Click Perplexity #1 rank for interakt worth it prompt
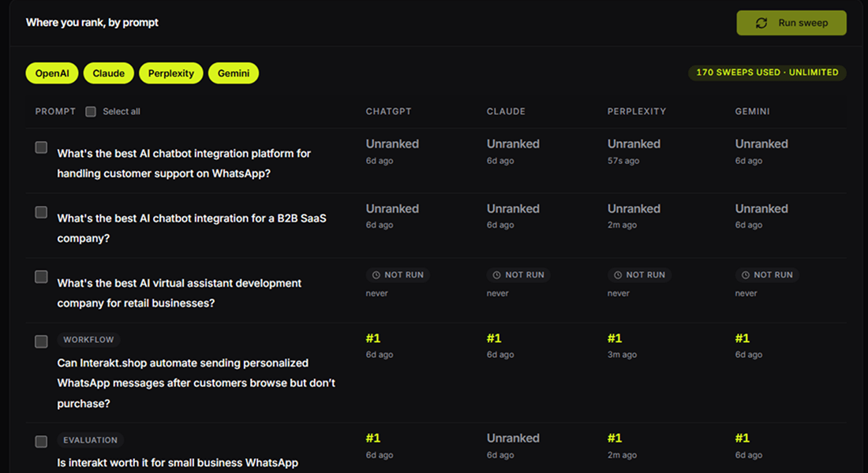868x473 pixels. click(x=615, y=438)
